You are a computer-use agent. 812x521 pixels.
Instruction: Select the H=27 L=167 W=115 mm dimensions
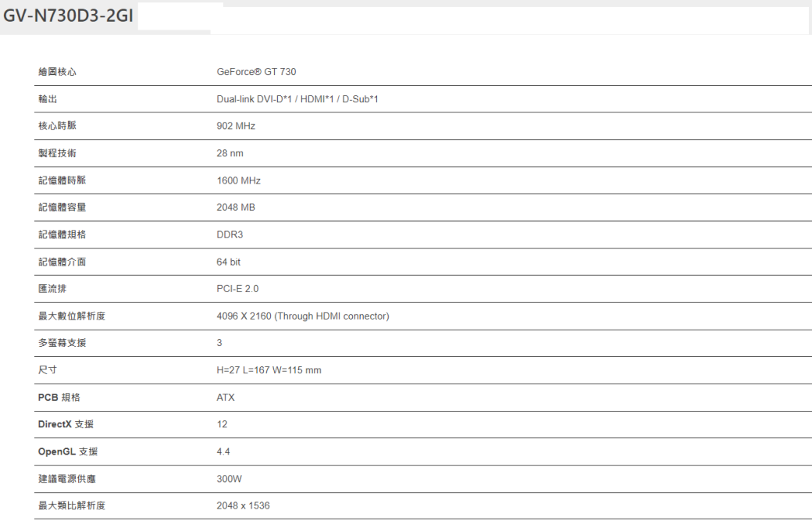pyautogui.click(x=269, y=370)
